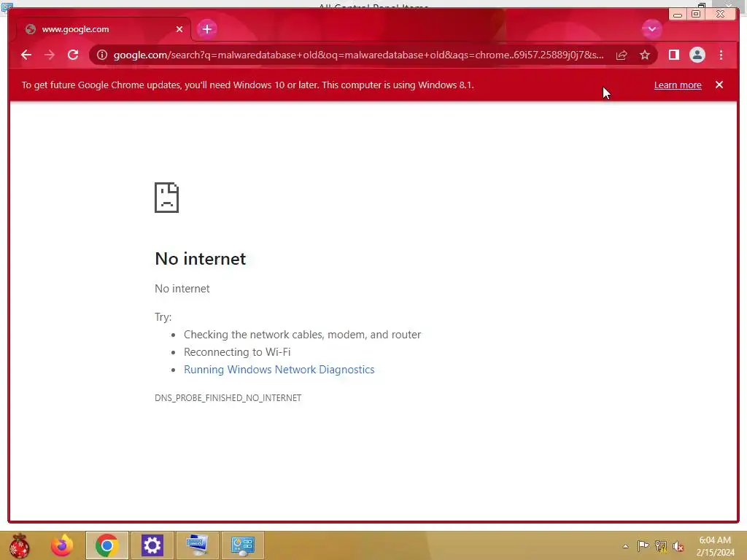Open the Learn more link
Screen dimensions: 747x560
click(678, 85)
